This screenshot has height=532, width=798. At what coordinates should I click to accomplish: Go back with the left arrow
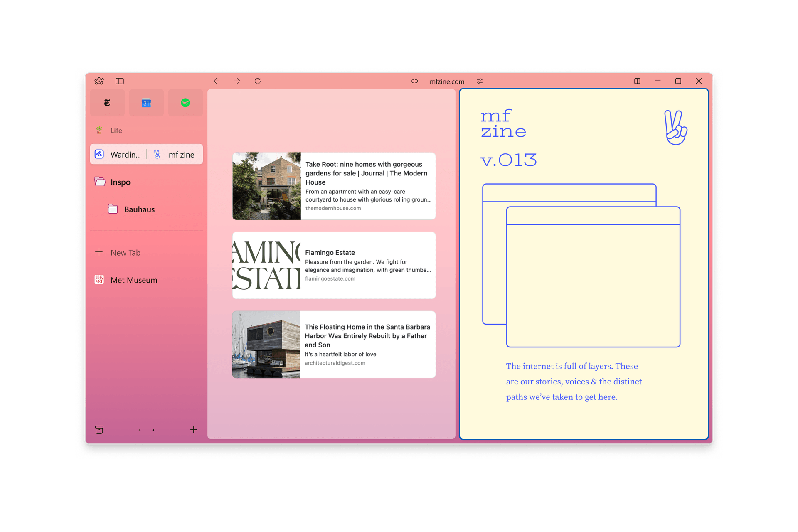click(217, 81)
